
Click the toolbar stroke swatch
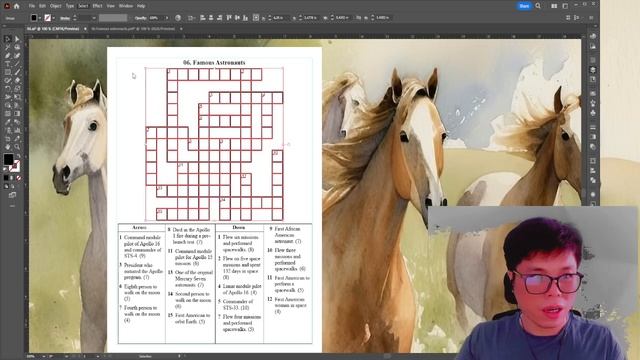(16, 166)
